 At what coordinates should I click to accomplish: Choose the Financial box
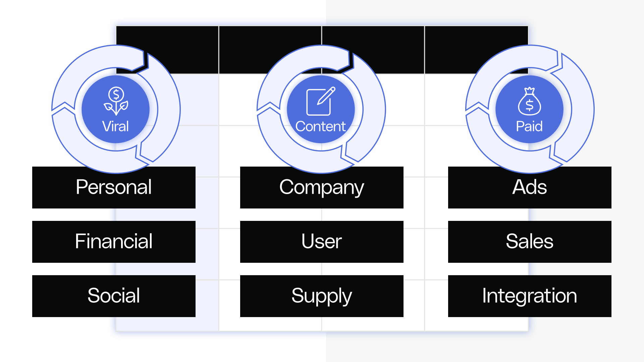(114, 242)
